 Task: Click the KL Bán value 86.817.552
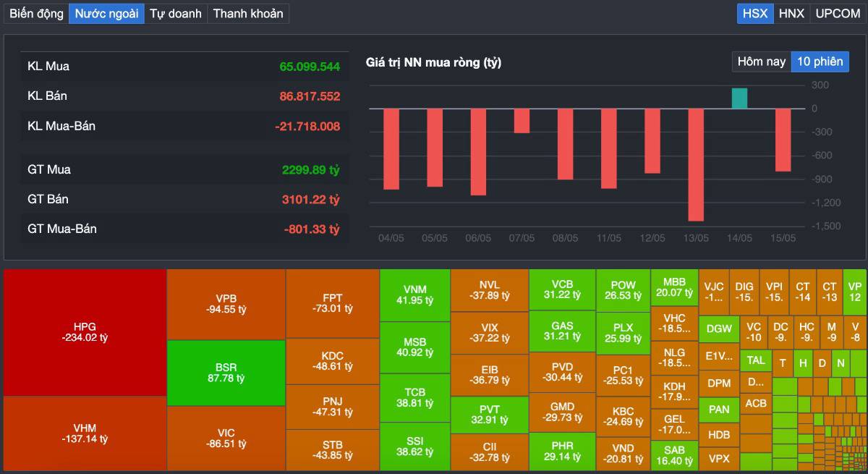pyautogui.click(x=310, y=96)
